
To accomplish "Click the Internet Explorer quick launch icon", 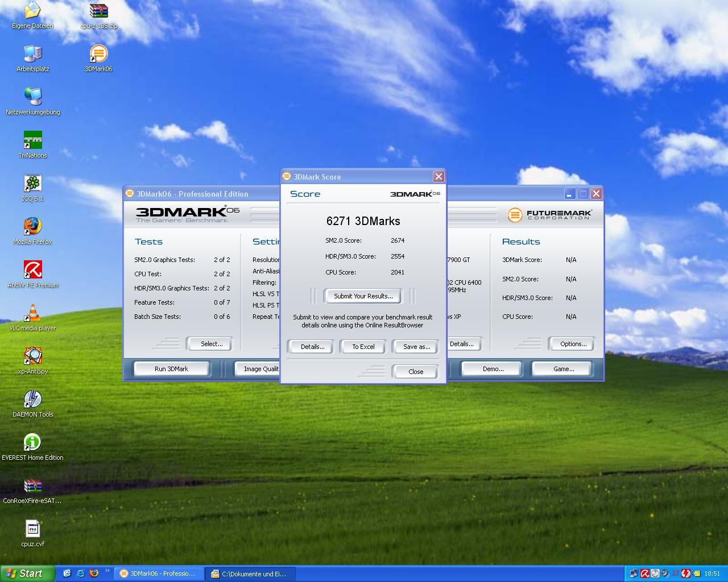I will pos(80,573).
